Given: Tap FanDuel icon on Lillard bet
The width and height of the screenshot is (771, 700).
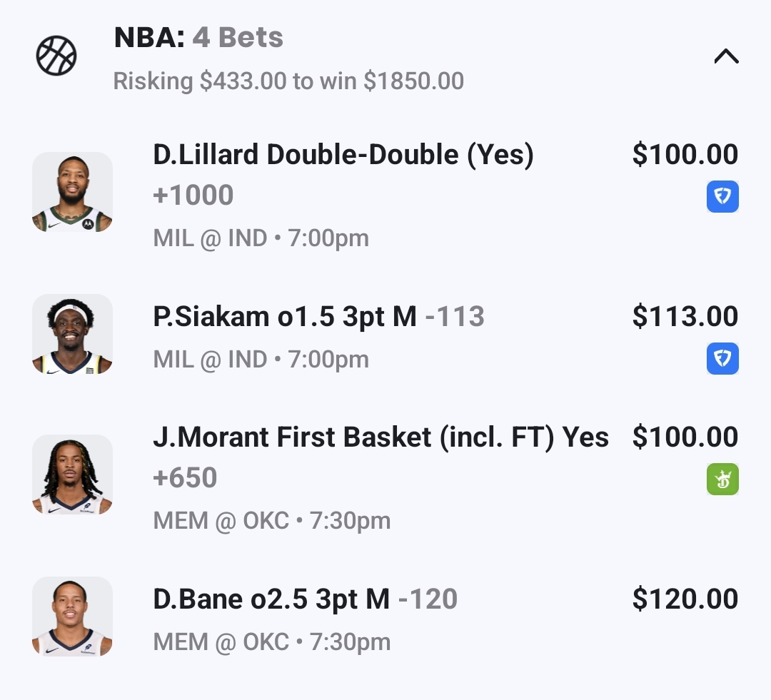Looking at the screenshot, I should tap(722, 197).
